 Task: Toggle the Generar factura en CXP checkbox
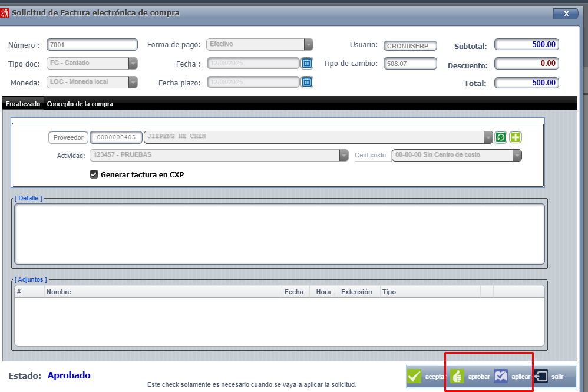94,174
